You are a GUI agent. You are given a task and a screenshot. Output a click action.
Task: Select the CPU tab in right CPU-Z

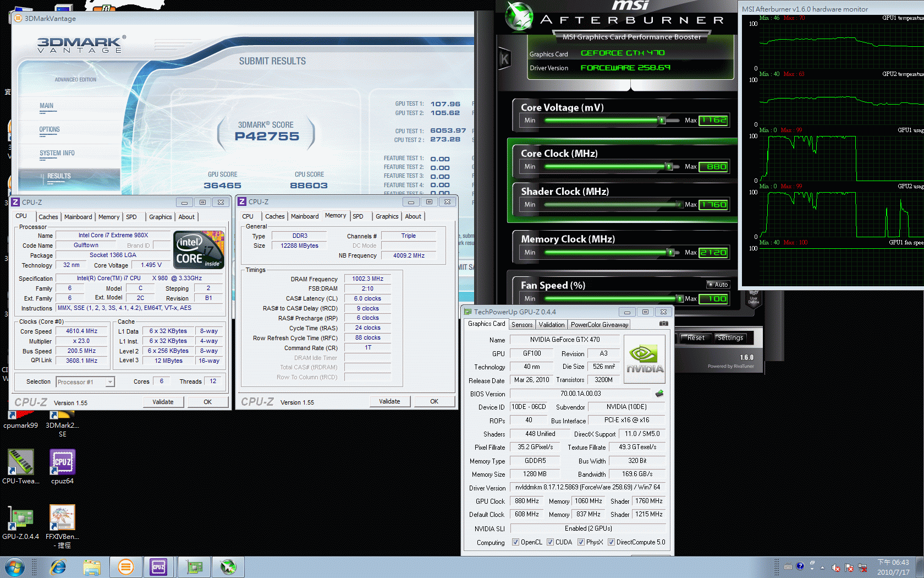(248, 216)
